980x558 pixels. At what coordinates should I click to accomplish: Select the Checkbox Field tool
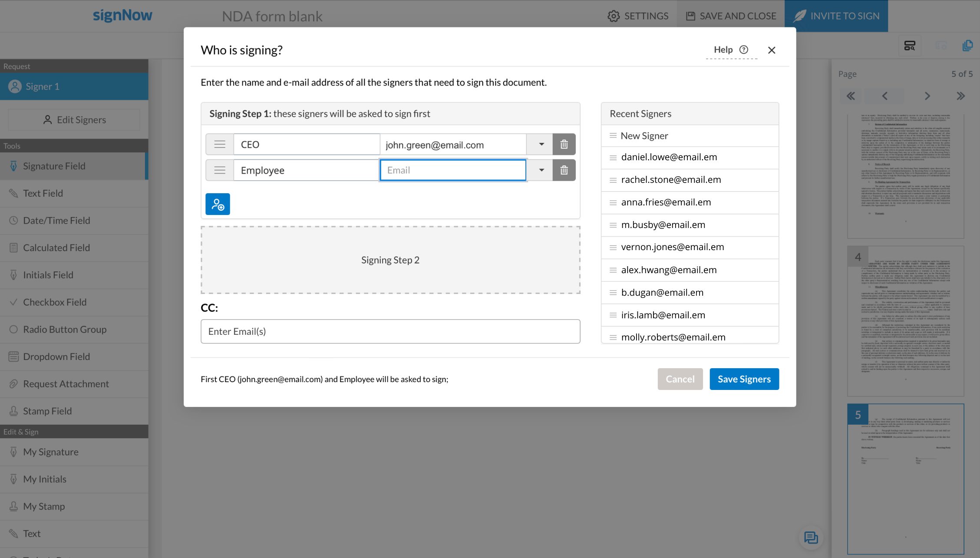55,302
